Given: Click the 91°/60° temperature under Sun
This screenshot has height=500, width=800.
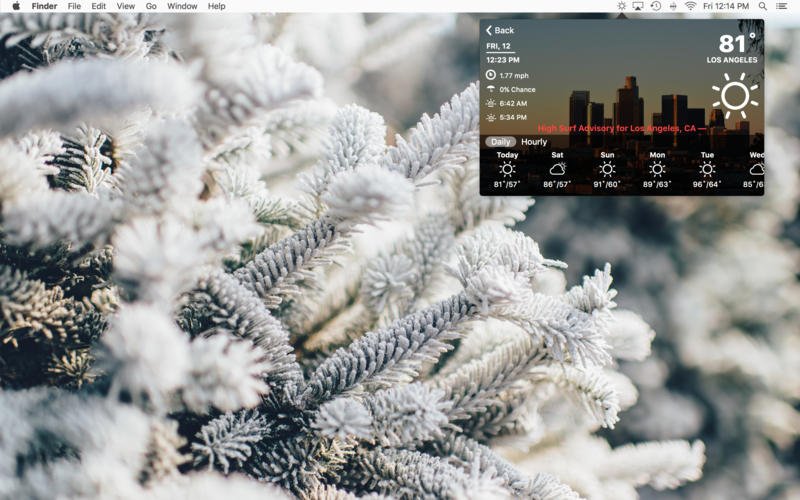Looking at the screenshot, I should (x=607, y=184).
